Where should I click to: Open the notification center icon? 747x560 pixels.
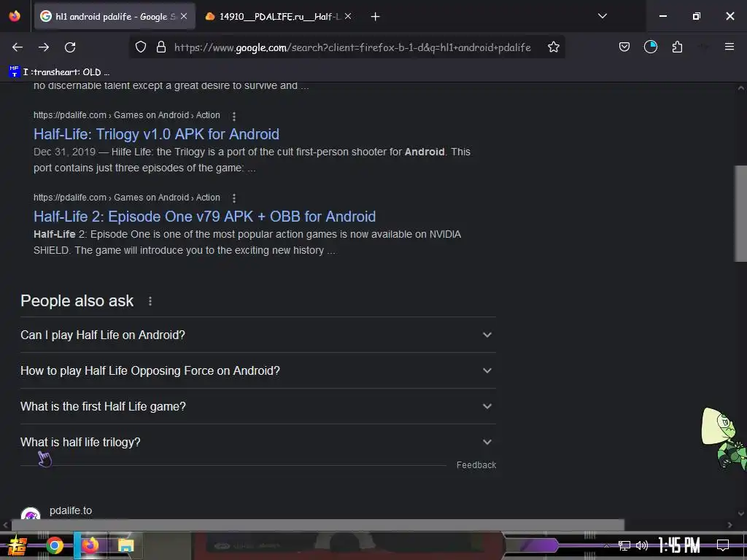tap(723, 545)
